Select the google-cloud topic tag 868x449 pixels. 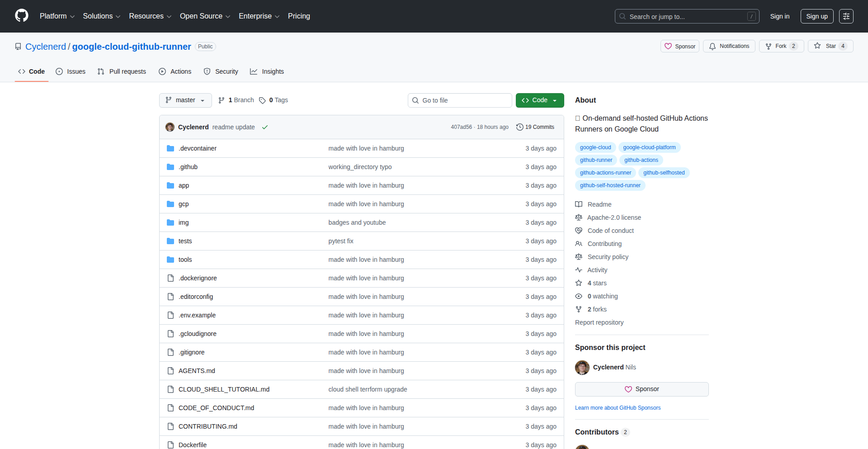pos(595,147)
